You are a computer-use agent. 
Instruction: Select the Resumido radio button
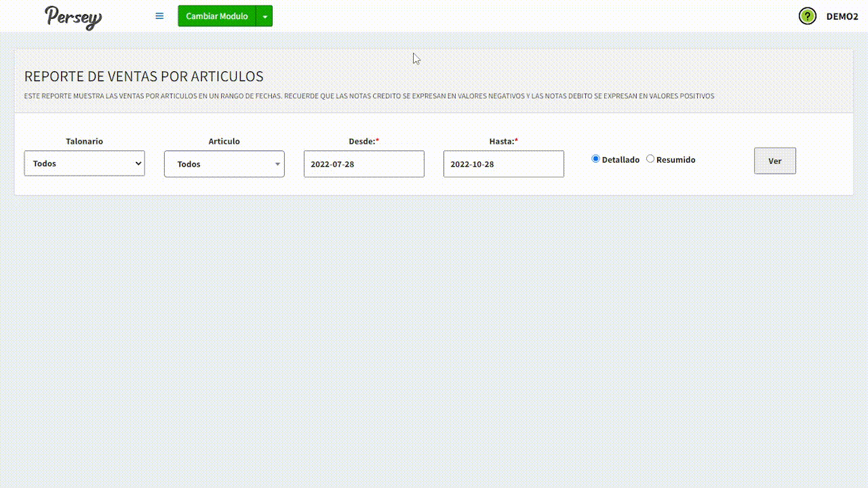pos(650,159)
